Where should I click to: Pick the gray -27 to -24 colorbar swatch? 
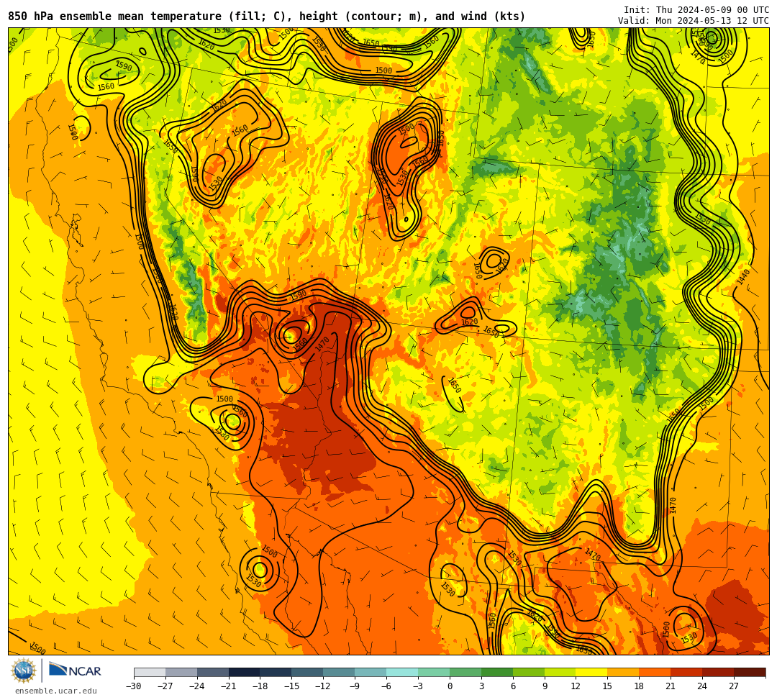(x=181, y=672)
